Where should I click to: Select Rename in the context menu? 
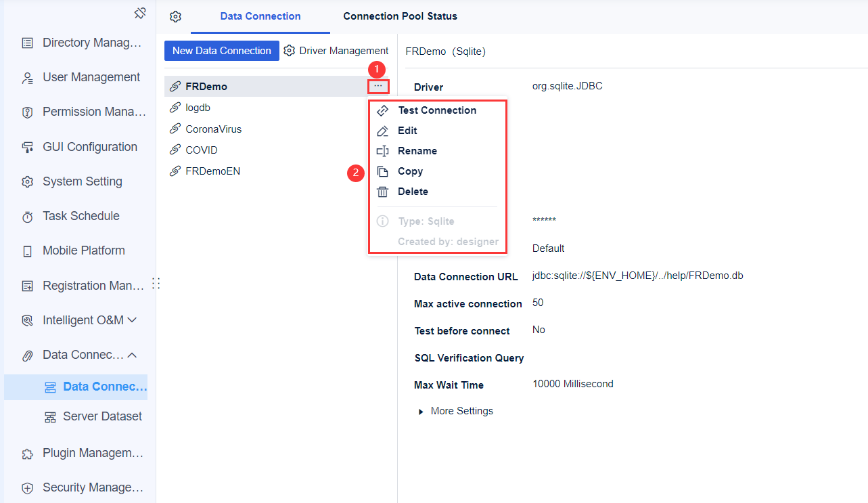[417, 150]
